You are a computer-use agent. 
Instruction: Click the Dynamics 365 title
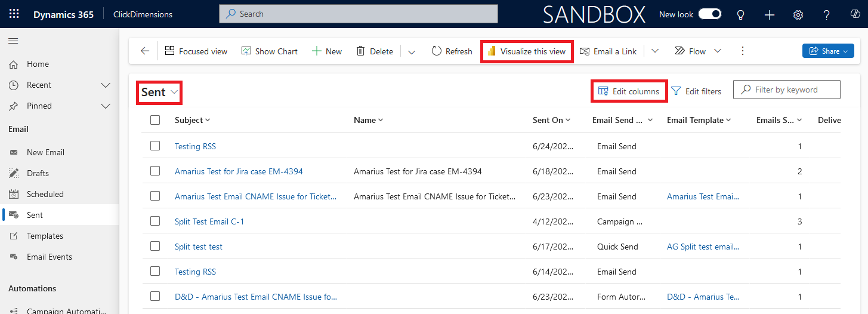(63, 14)
